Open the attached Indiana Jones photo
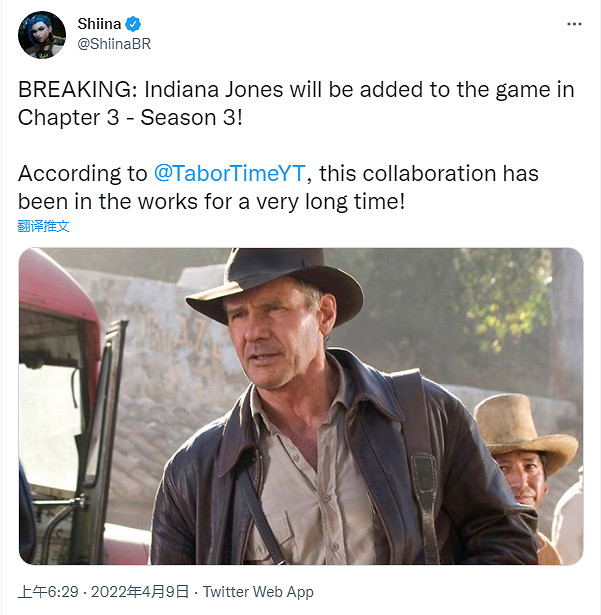This screenshot has width=601, height=615. (301, 406)
